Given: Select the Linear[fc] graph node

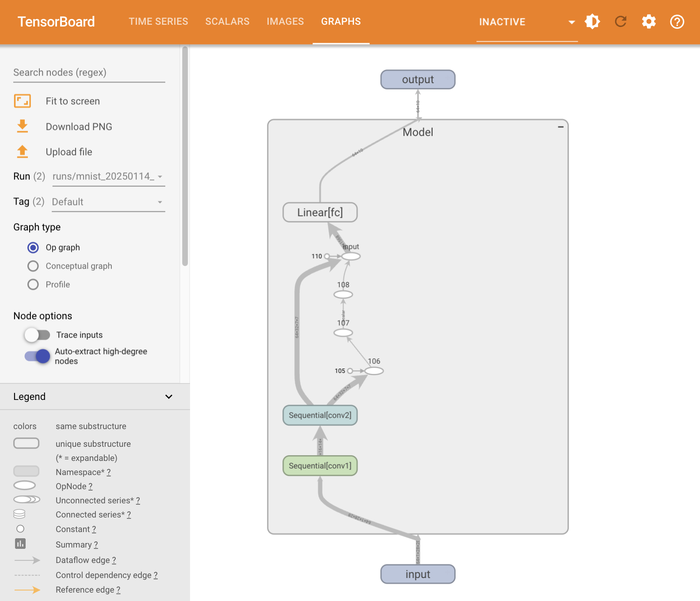Looking at the screenshot, I should point(320,213).
